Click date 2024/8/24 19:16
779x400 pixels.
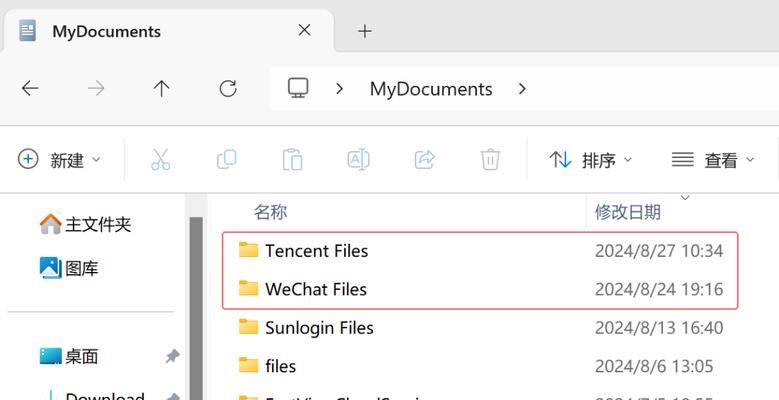659,289
